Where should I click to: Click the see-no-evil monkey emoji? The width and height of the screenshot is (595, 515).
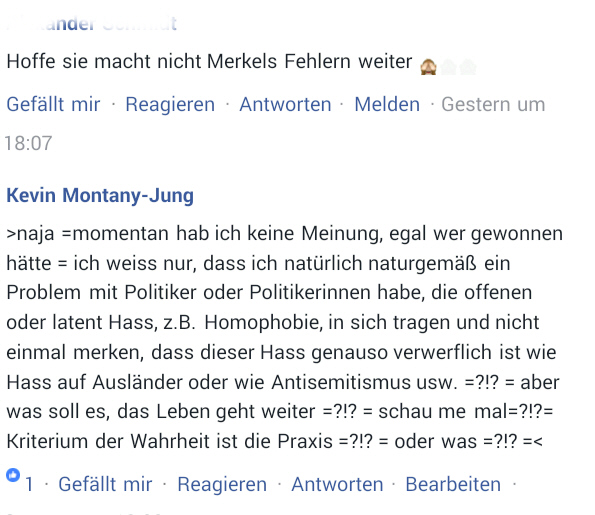point(428,67)
